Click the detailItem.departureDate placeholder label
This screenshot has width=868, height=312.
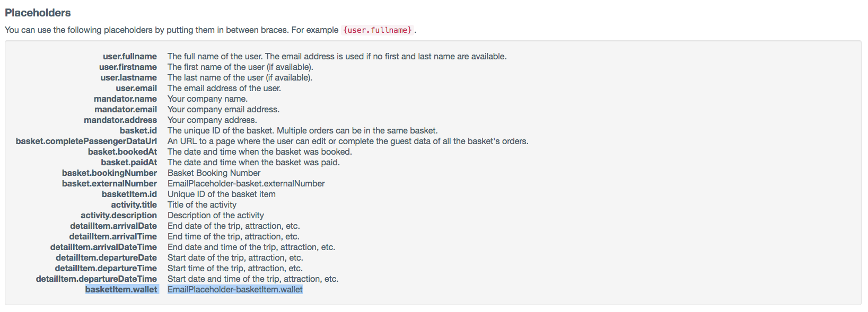pos(106,257)
